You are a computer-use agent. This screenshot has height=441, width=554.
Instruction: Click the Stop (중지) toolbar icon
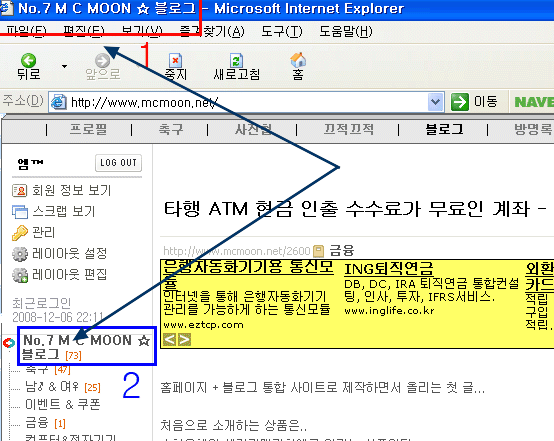tap(176, 60)
